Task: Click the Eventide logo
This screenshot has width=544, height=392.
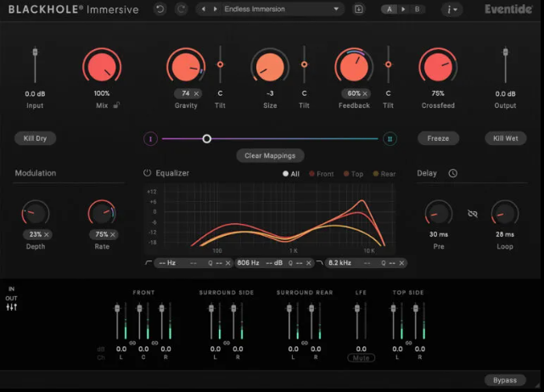Action: (x=508, y=9)
